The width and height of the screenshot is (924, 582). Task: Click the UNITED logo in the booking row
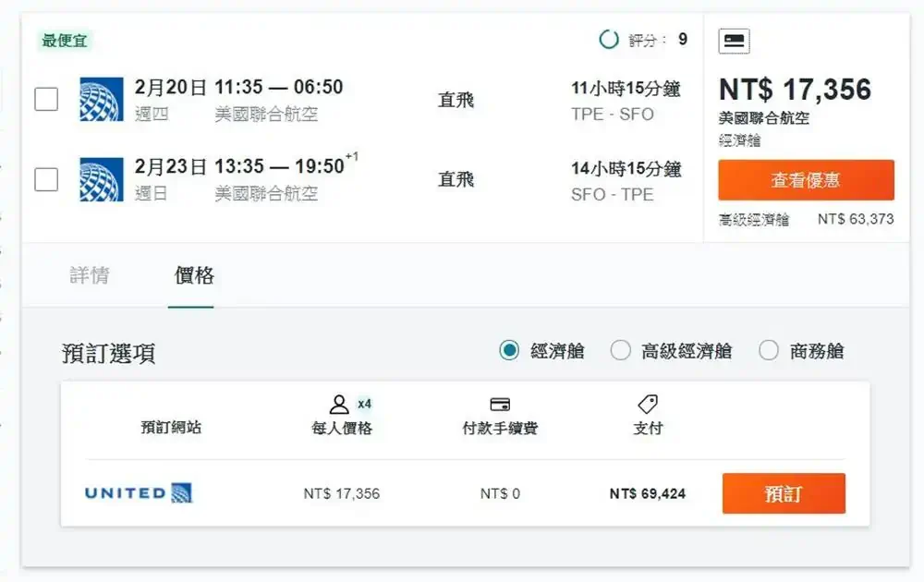click(x=139, y=492)
